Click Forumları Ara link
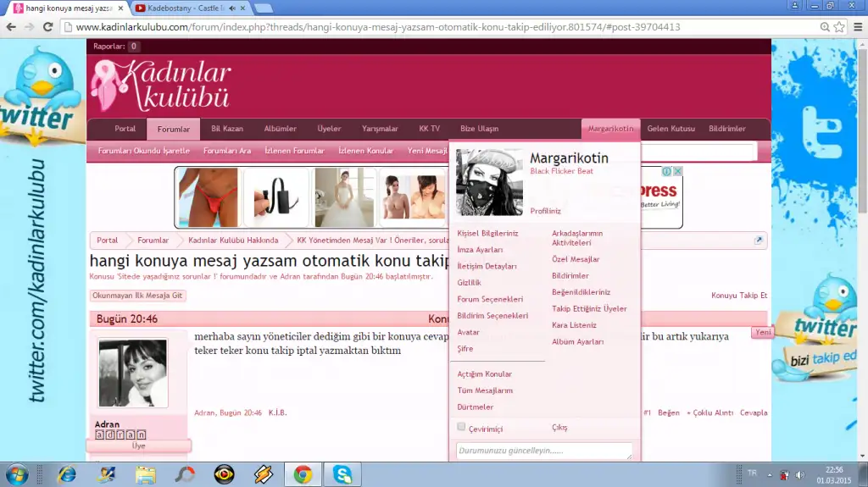Image resolution: width=868 pixels, height=487 pixels. (x=227, y=151)
